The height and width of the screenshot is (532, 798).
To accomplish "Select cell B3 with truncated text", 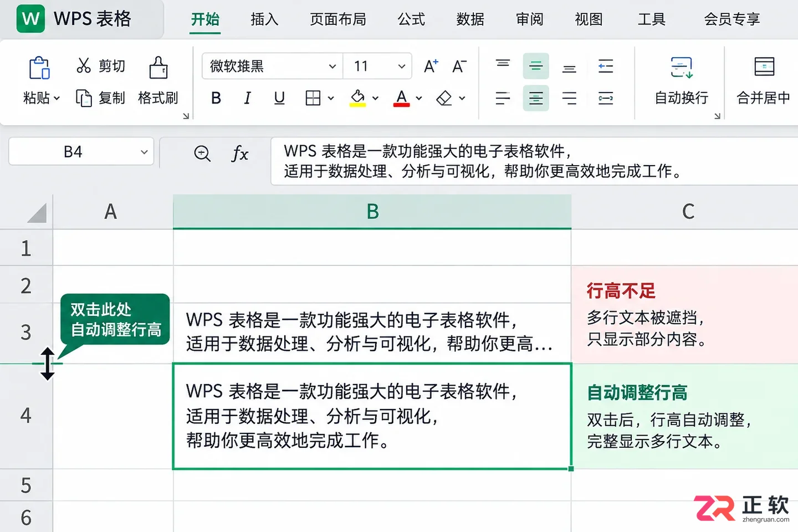I will point(372,333).
